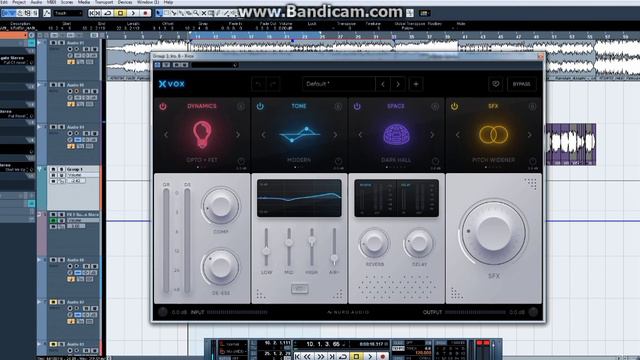Click record in the bottom transport panel
Screen dimensions: 640x360
[x=382, y=356]
